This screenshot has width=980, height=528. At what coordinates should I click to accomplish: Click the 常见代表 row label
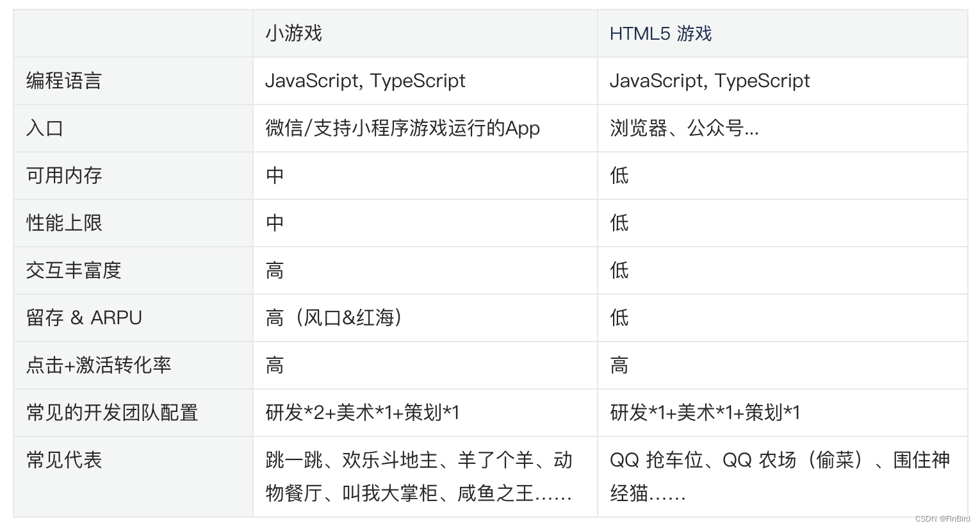pos(64,460)
